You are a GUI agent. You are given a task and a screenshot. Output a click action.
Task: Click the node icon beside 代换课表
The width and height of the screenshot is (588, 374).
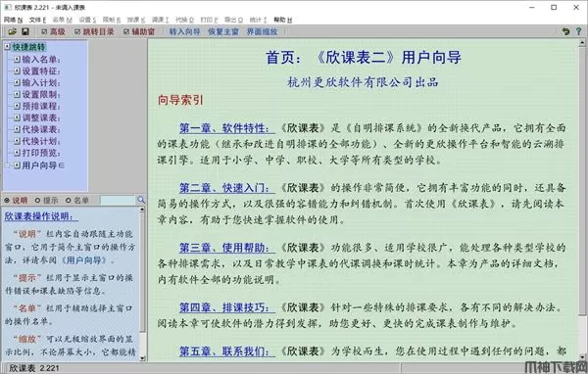17,129
